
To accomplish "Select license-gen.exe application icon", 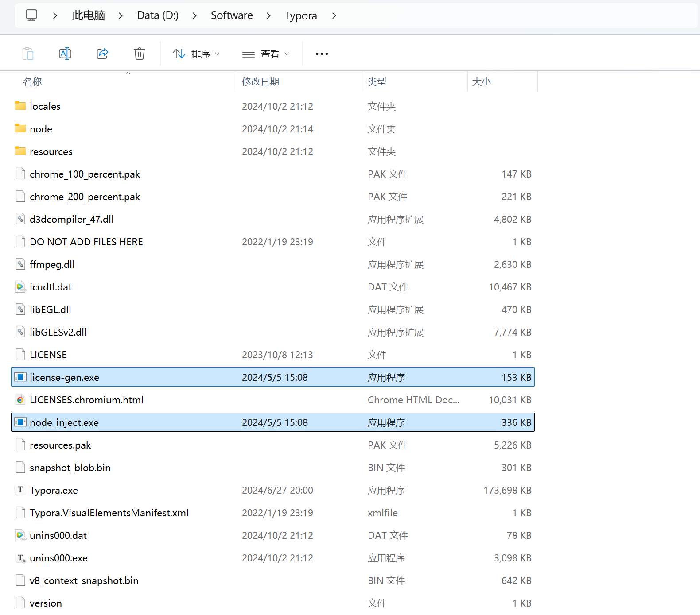I will coord(20,377).
